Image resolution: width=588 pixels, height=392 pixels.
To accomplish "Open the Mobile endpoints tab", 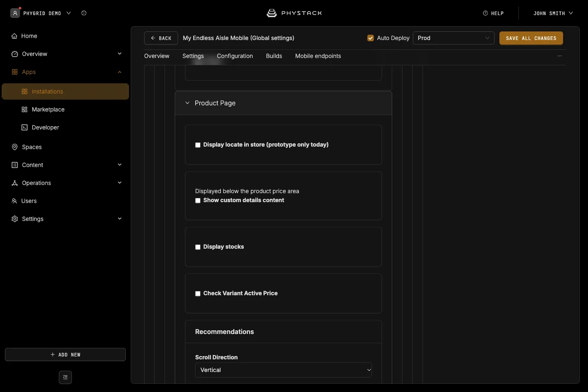I will pos(318,56).
